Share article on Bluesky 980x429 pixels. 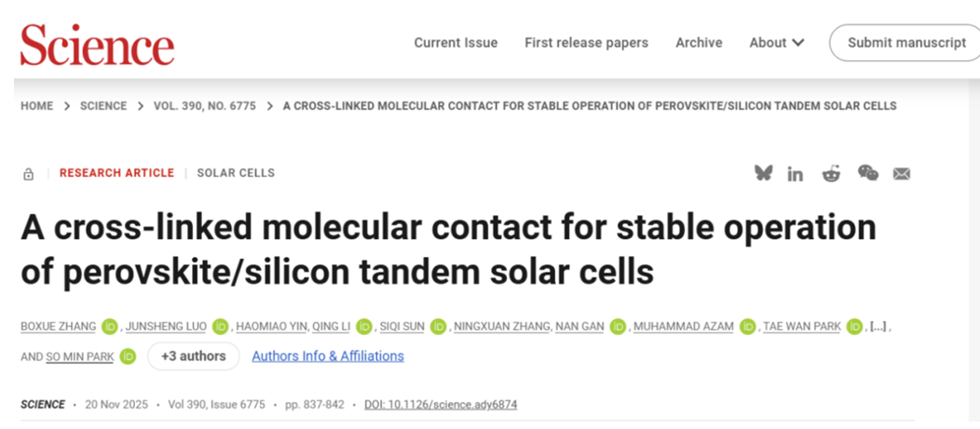(x=764, y=173)
